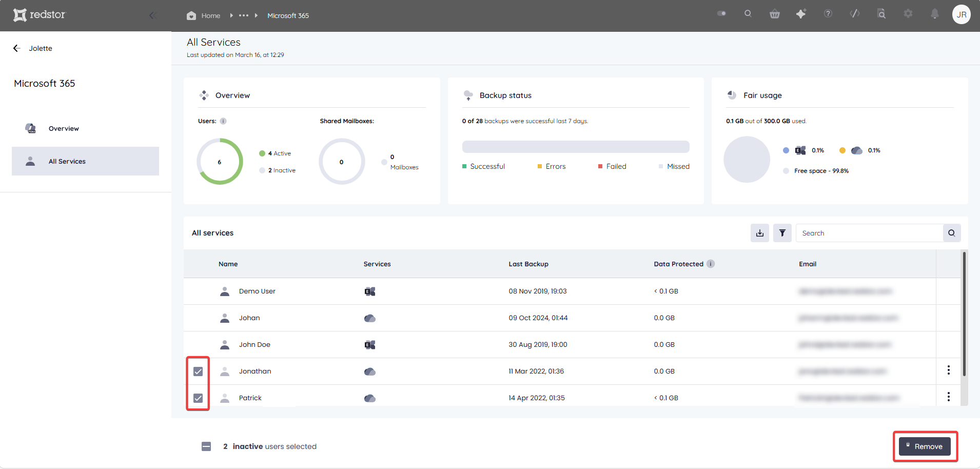The width and height of the screenshot is (980, 469).
Task: Open the Overview sidebar item
Action: (85, 128)
